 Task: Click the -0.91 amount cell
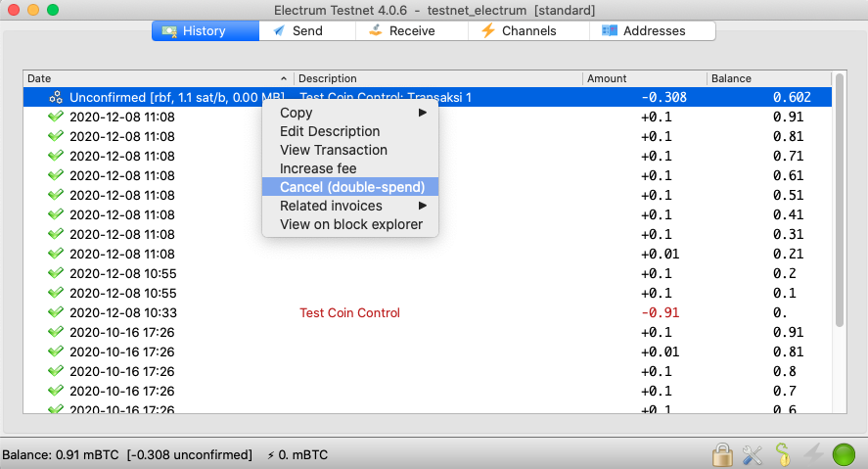coord(660,313)
